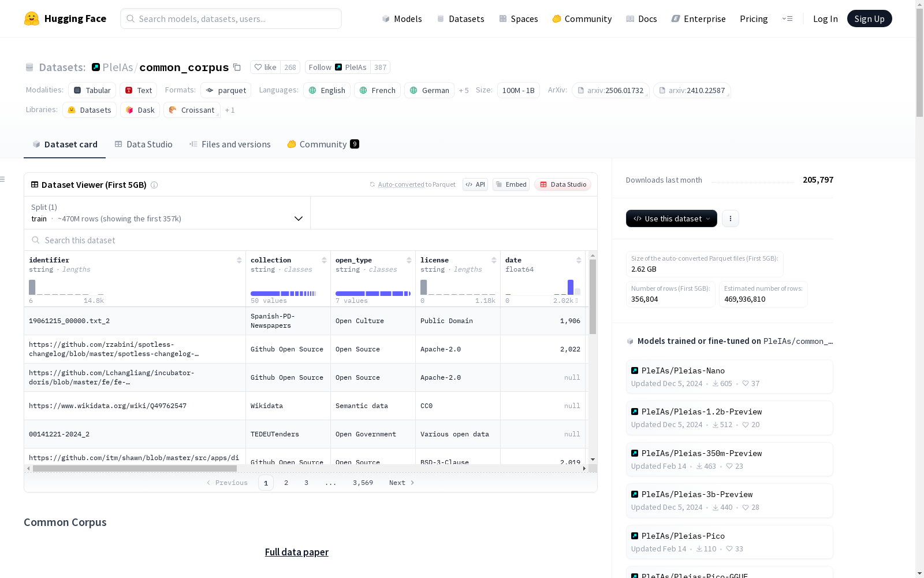This screenshot has width=924, height=578.
Task: Like the dataset with the heart button
Action: [266, 67]
